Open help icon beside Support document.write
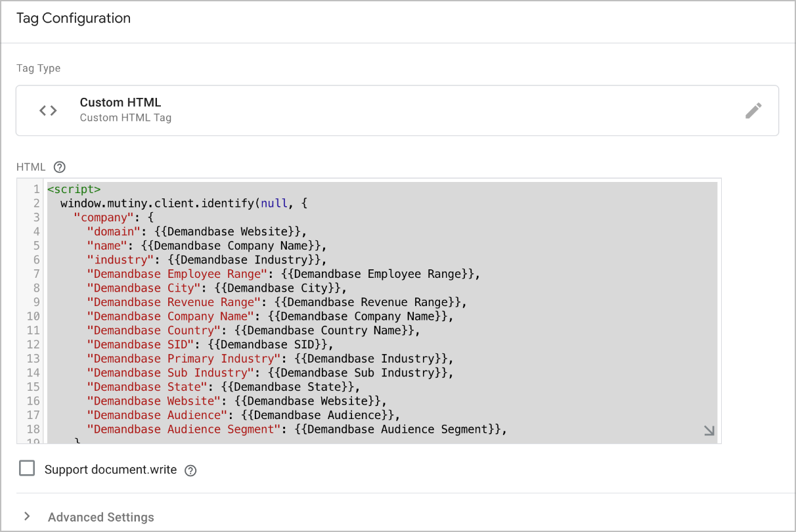The width and height of the screenshot is (796, 532). (190, 470)
